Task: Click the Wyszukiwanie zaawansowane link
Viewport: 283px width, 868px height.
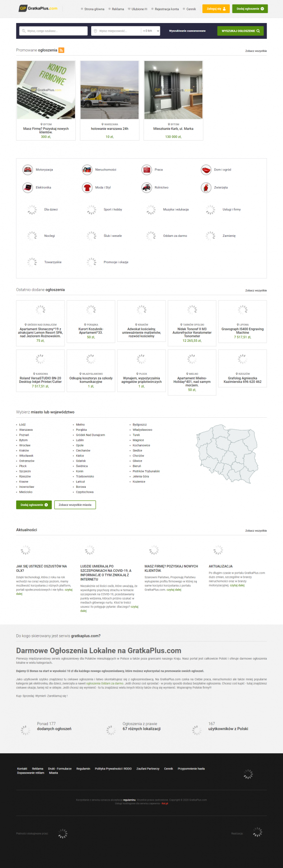Action: coord(187,31)
